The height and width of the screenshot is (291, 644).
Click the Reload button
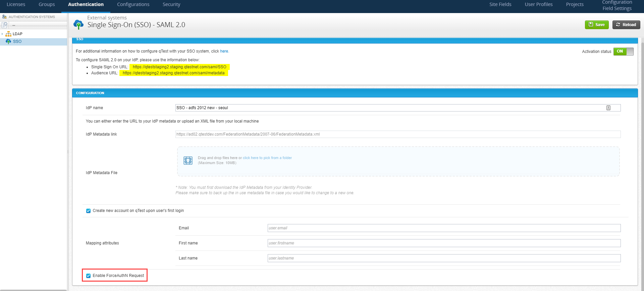626,25
